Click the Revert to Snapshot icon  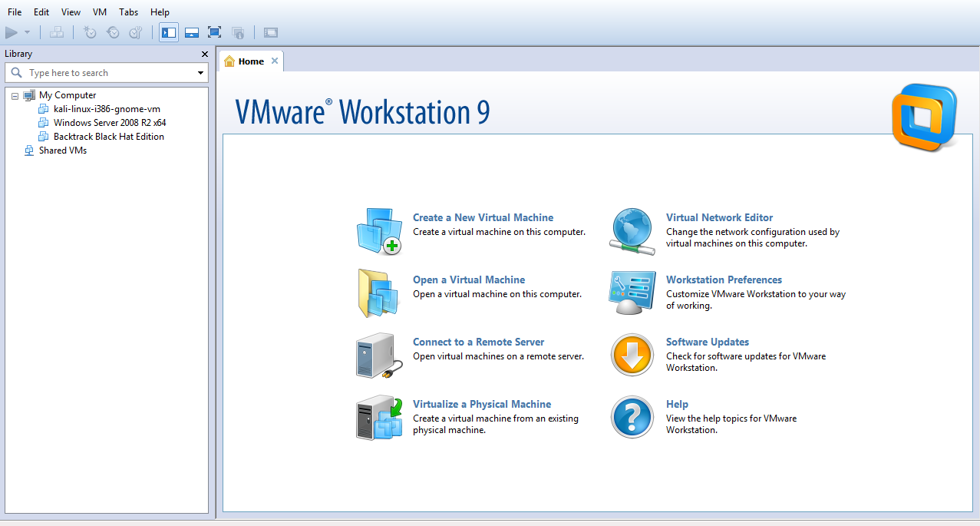(113, 32)
